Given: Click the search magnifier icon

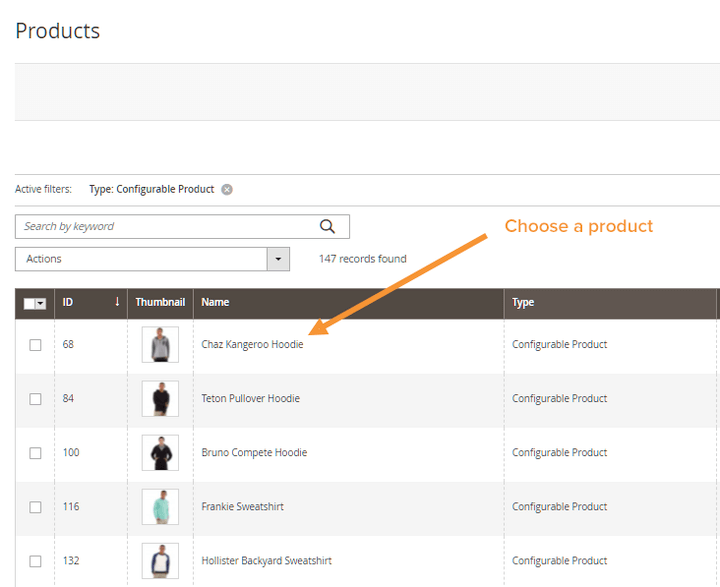Looking at the screenshot, I should pyautogui.click(x=327, y=227).
